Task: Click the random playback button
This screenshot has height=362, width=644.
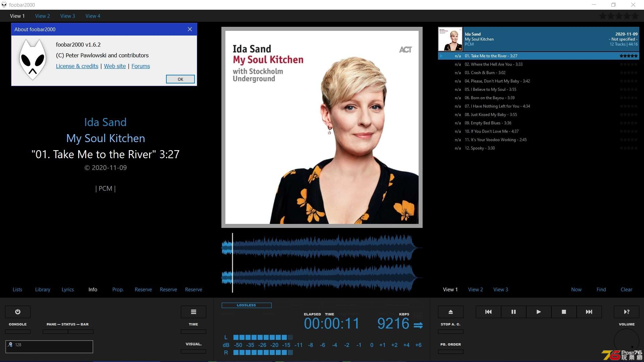Action: (x=627, y=312)
